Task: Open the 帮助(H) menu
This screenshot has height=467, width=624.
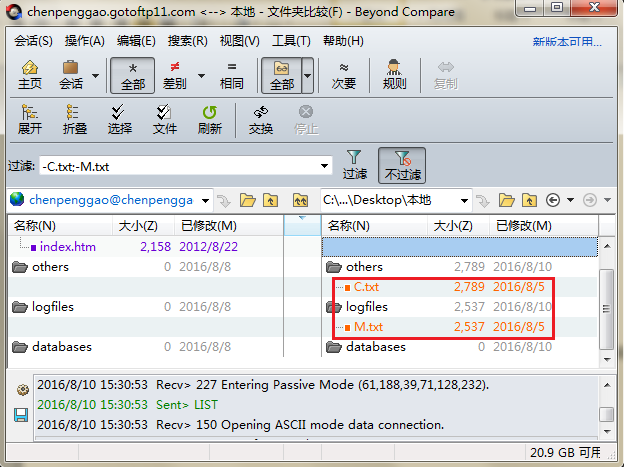Action: tap(343, 41)
